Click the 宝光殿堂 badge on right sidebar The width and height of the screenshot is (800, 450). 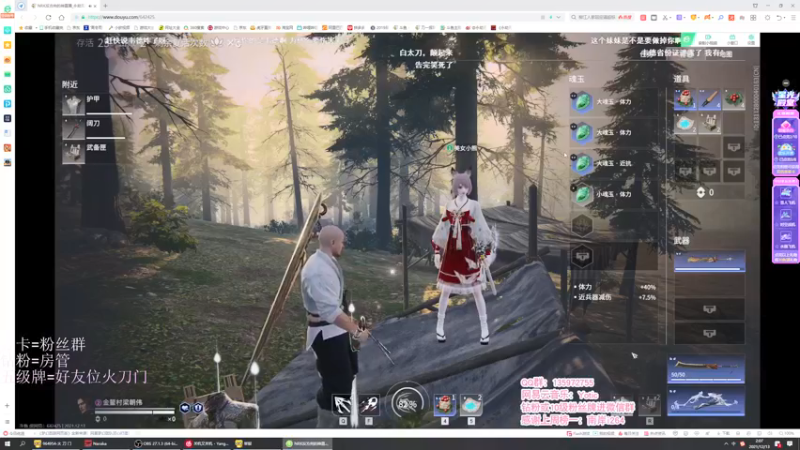pyautogui.click(x=785, y=98)
